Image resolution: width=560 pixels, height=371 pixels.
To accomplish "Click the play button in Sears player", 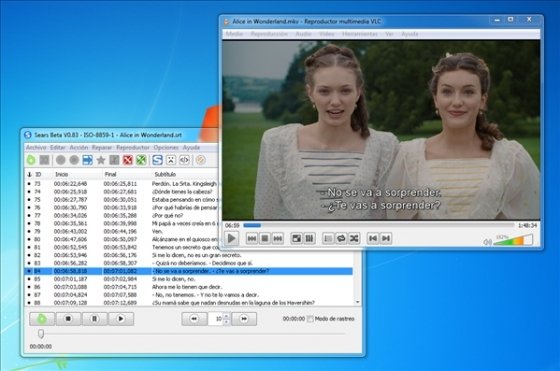I will coord(121,319).
